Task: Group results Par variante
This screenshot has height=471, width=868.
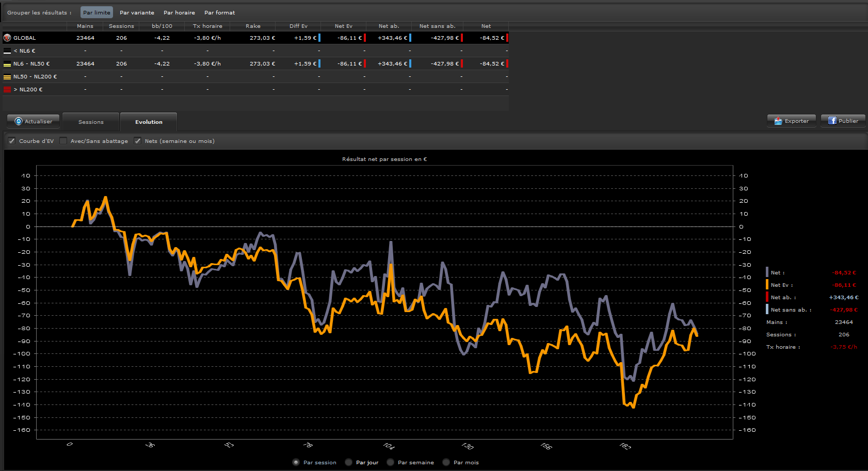Action: [137, 12]
